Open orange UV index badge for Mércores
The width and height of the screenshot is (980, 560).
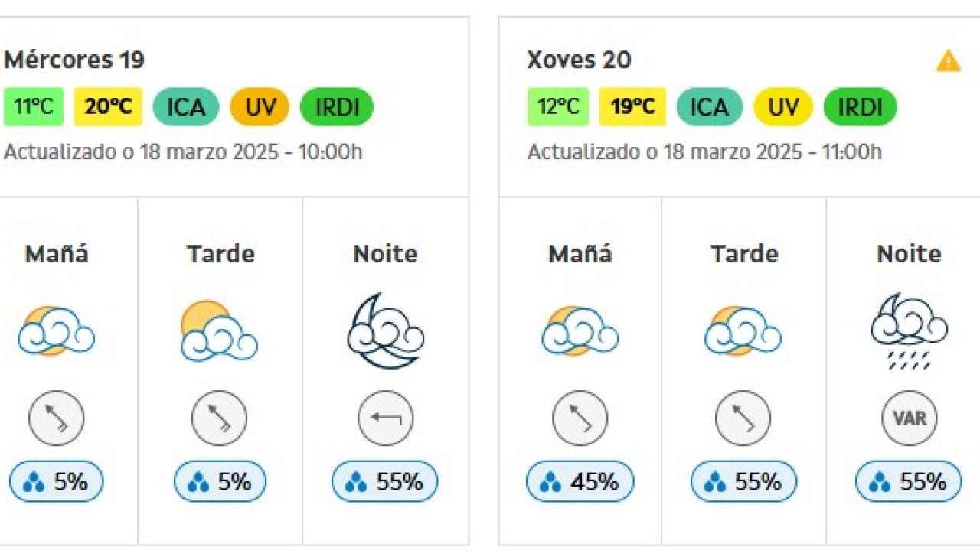click(x=260, y=107)
